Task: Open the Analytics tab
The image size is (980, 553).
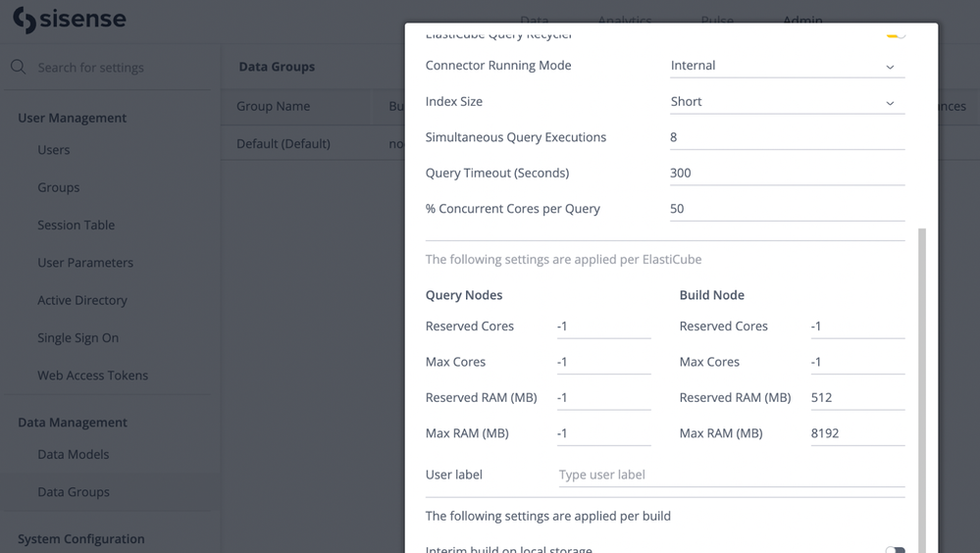Action: pos(625,20)
